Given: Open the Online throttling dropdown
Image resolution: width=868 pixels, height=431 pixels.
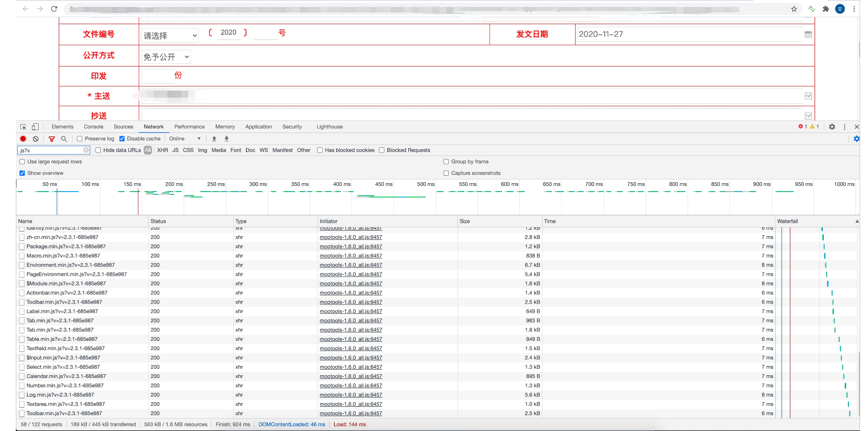Looking at the screenshot, I should [185, 139].
